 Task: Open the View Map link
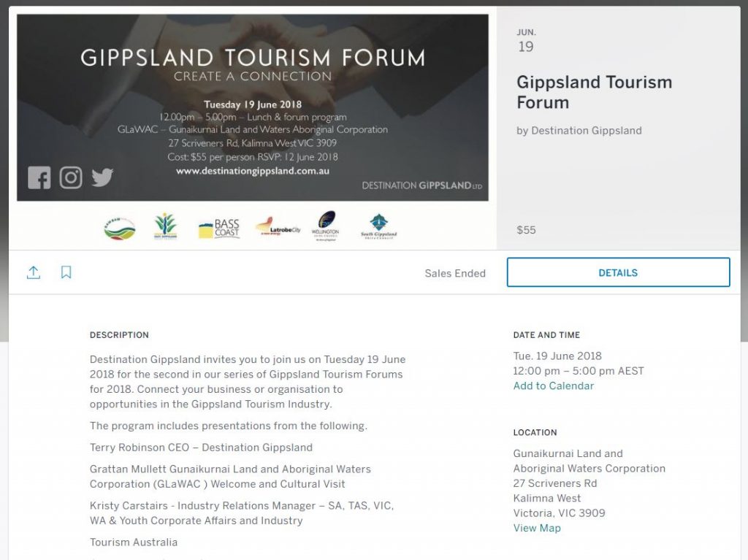[537, 528]
